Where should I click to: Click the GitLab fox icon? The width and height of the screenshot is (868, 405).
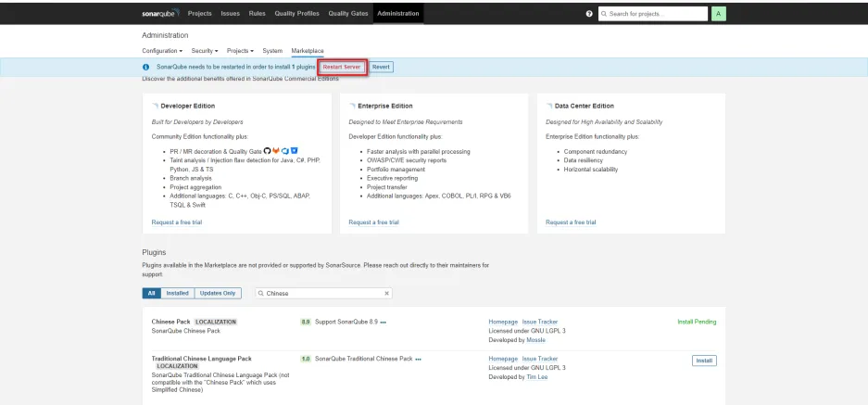click(276, 150)
